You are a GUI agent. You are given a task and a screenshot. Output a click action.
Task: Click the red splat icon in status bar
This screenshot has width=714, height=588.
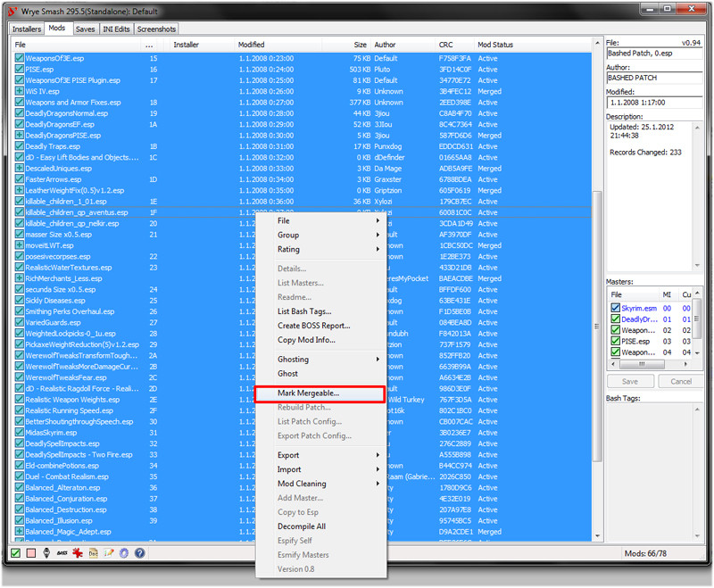coord(78,553)
